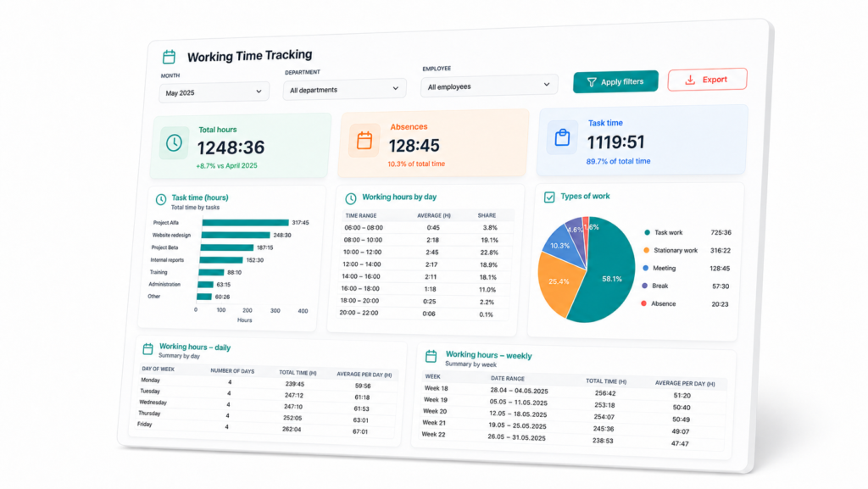Viewport: 868px width, 489px height.
Task: Click the SHARE column header
Action: pos(487,215)
